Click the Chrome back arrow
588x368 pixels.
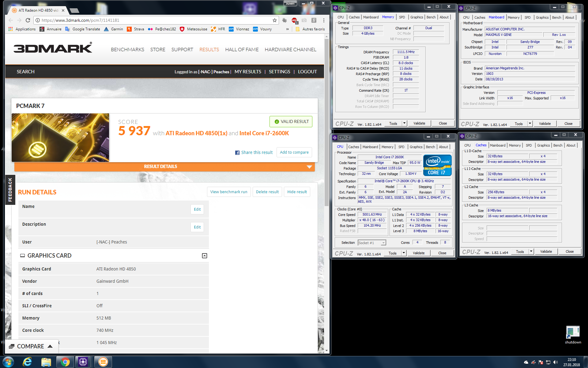tap(11, 20)
